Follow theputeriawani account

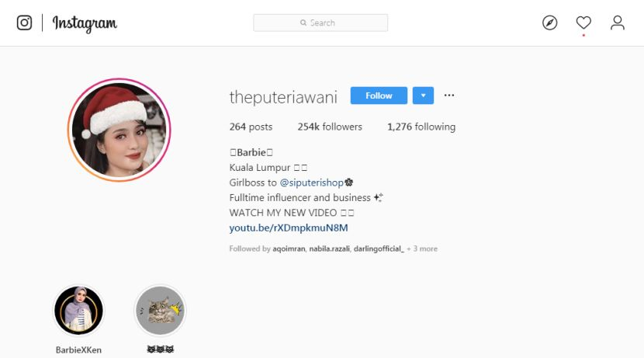tap(379, 96)
